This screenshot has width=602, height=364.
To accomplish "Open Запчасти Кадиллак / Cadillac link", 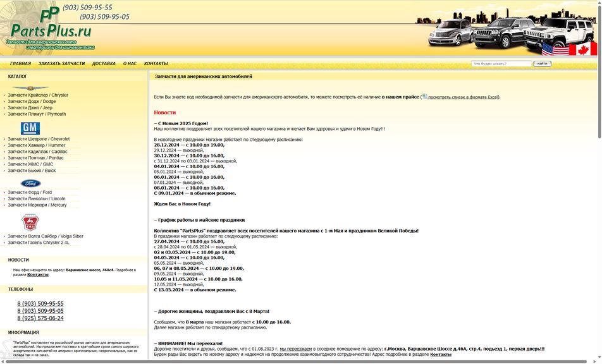I will click(38, 152).
